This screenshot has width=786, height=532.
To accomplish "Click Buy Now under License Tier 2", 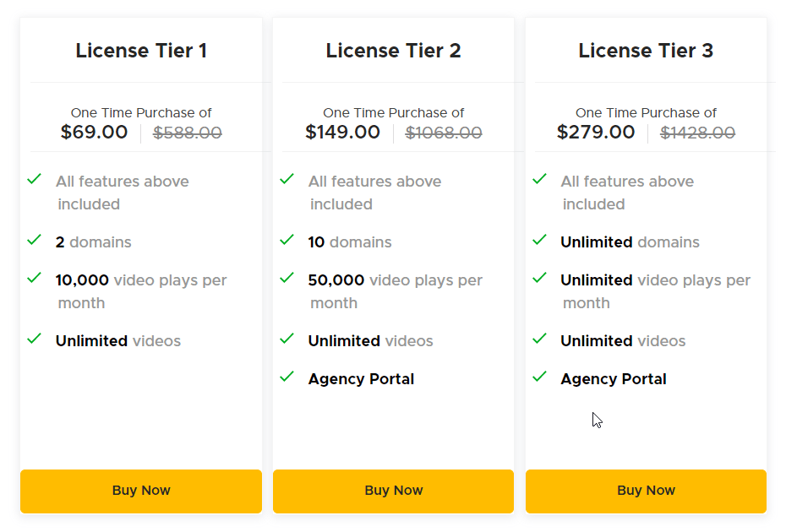I will (393, 491).
